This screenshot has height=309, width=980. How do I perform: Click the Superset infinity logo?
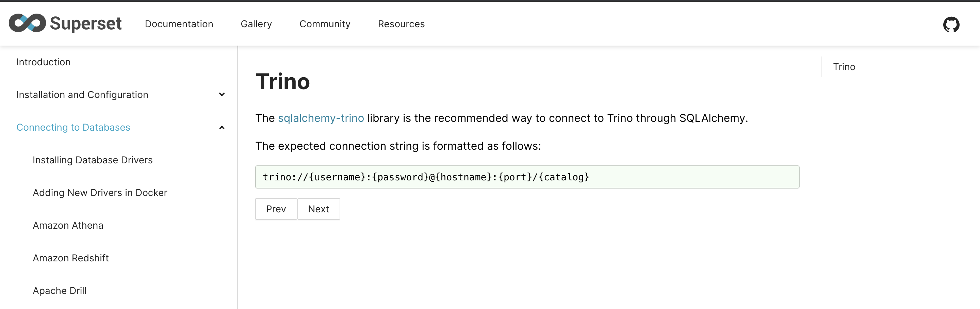point(27,23)
